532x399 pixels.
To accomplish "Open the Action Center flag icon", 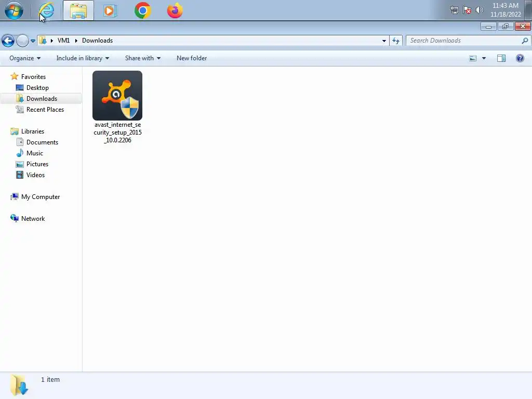I will 467,10.
